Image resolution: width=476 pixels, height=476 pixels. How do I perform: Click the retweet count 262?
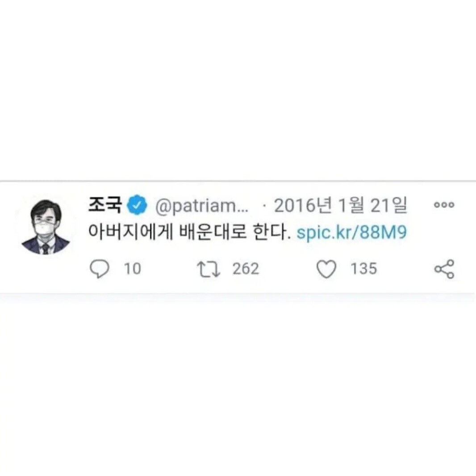(246, 269)
